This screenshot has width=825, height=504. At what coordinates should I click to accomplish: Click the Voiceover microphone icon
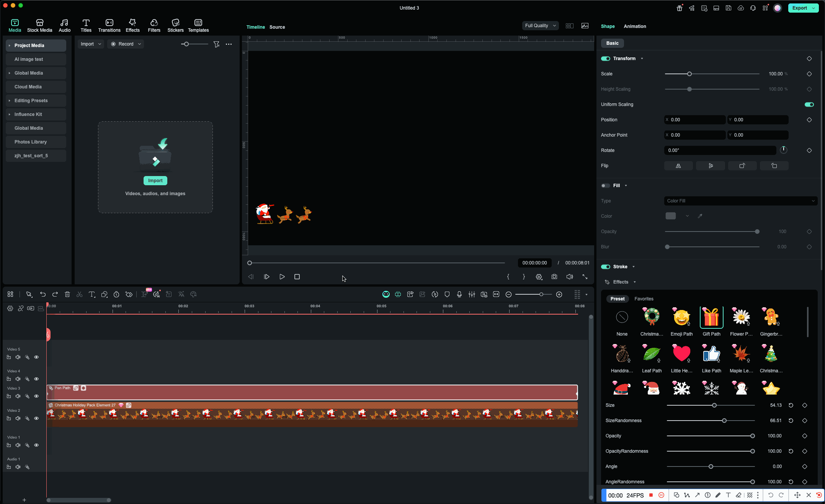(459, 294)
